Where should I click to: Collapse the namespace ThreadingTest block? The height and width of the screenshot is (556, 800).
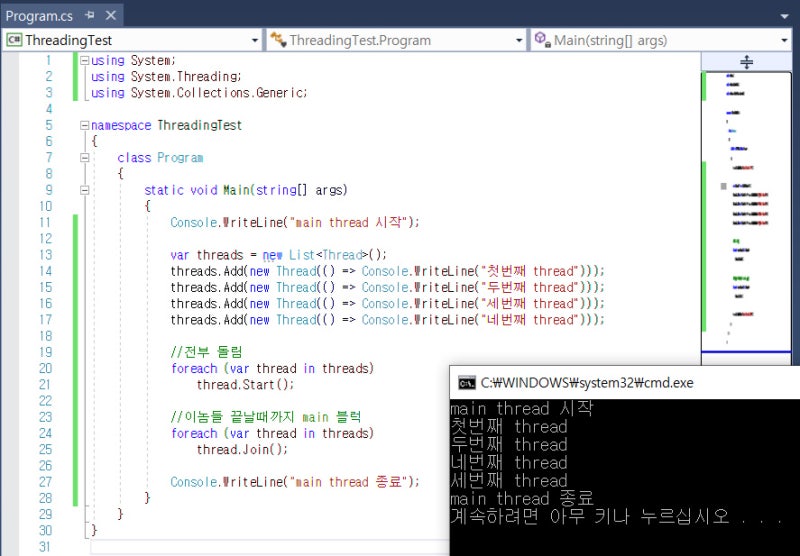click(x=84, y=125)
